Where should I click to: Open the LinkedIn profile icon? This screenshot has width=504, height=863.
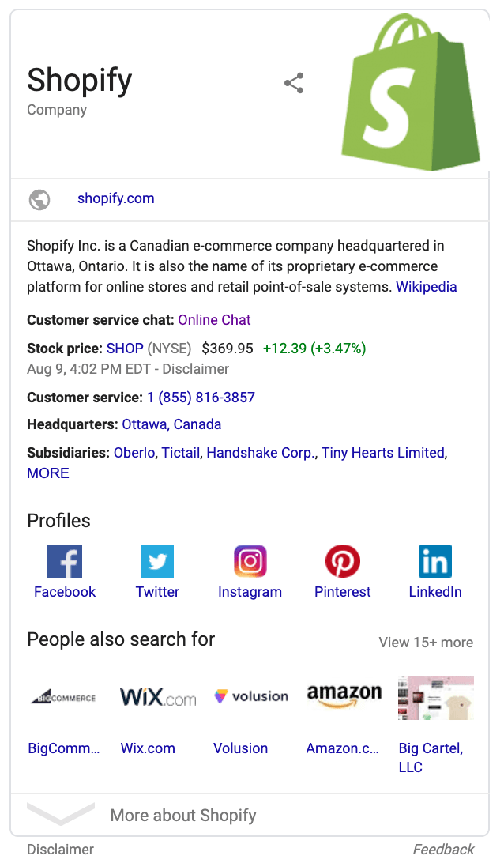tap(435, 561)
